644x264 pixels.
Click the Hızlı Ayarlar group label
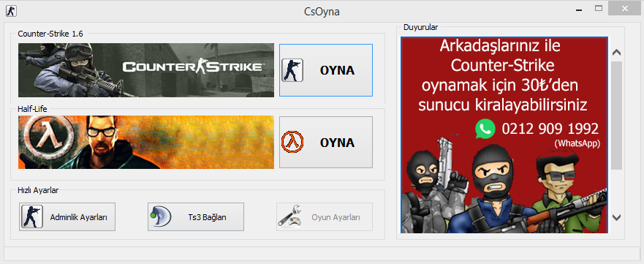[38, 190]
